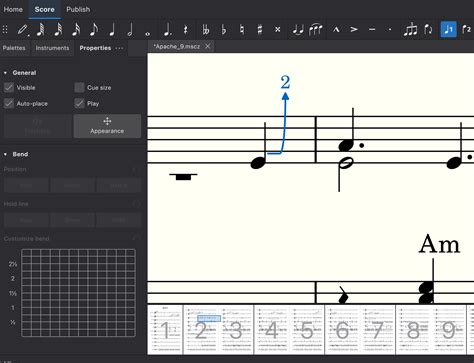Toggle note input pencil tool
This screenshot has width=474, height=363.
(23, 30)
